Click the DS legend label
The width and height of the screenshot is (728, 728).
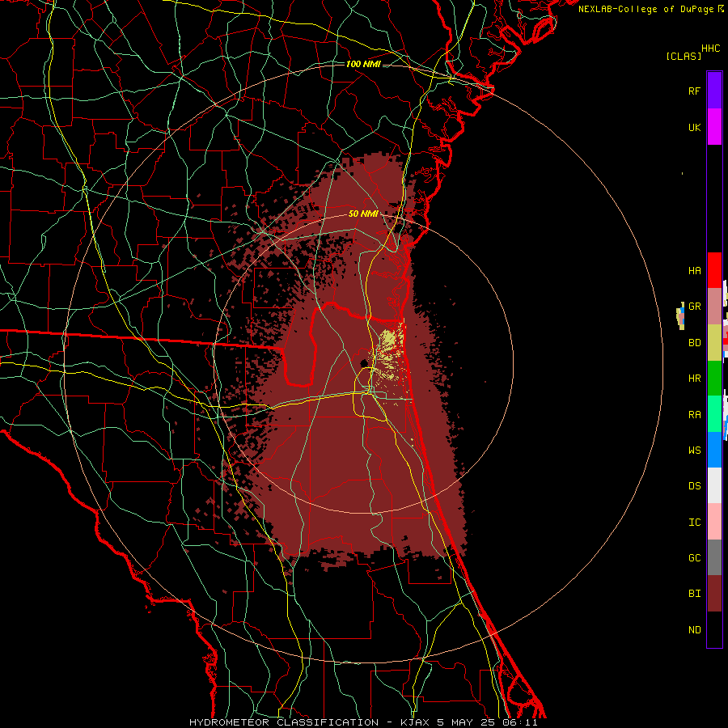click(694, 486)
